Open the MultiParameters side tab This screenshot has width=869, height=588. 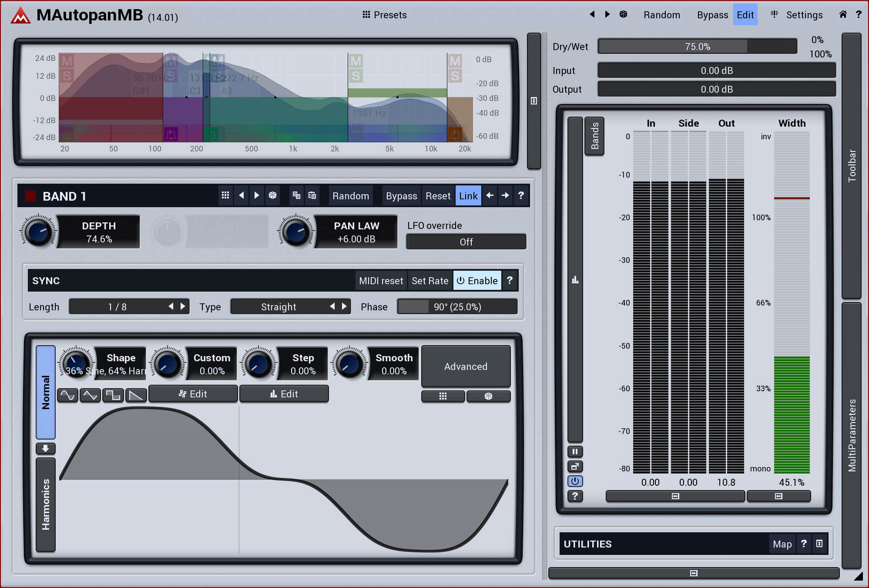(x=852, y=435)
